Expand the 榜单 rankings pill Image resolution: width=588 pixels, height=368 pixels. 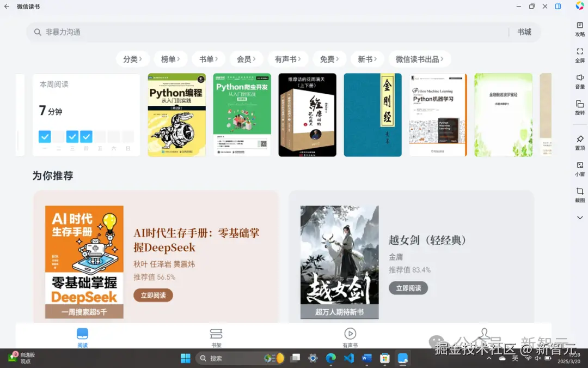(170, 59)
